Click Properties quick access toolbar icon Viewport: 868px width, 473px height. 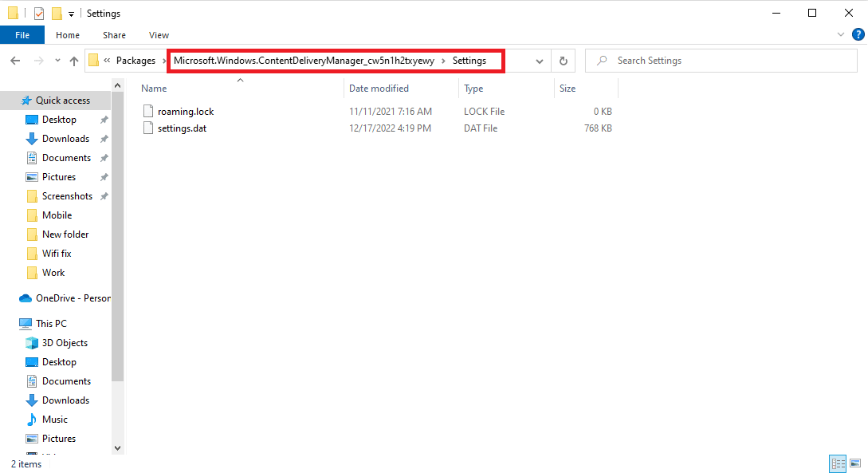pyautogui.click(x=39, y=14)
